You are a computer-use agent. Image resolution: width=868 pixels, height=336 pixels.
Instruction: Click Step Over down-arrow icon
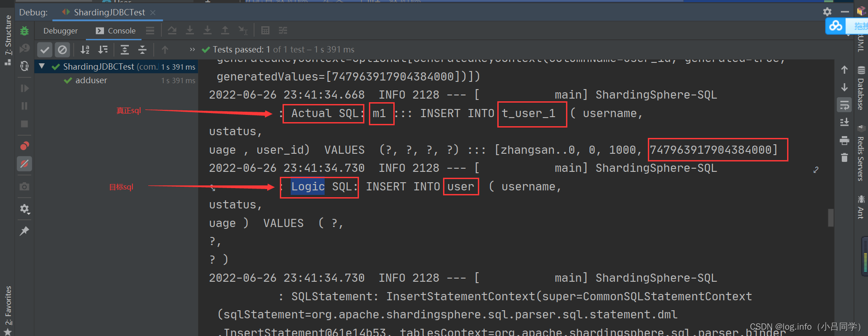click(190, 30)
